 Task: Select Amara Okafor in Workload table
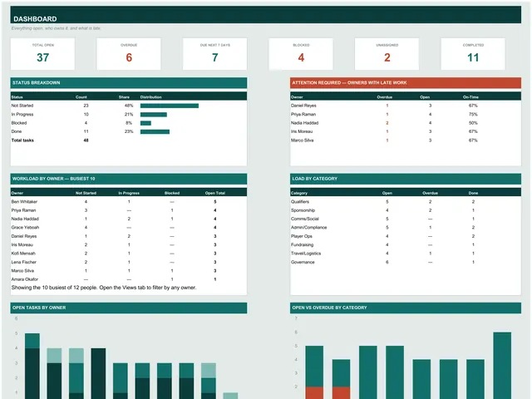tap(25, 279)
